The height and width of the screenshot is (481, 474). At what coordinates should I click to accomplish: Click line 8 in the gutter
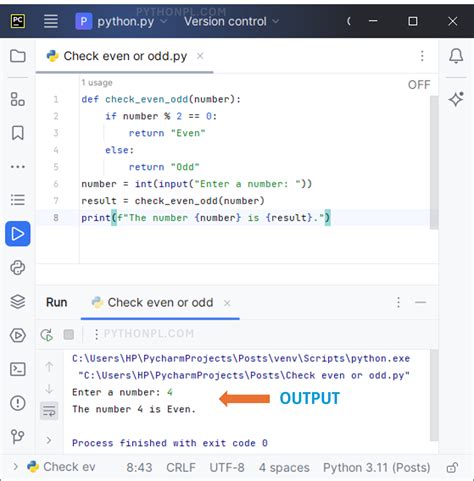(56, 218)
